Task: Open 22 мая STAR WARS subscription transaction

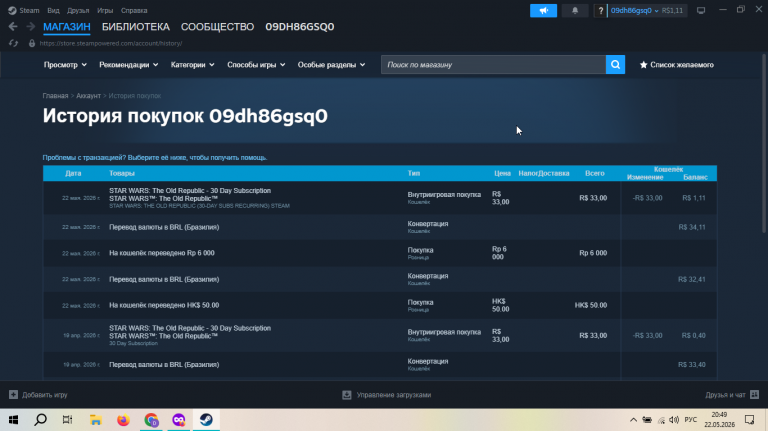Action: point(380,198)
